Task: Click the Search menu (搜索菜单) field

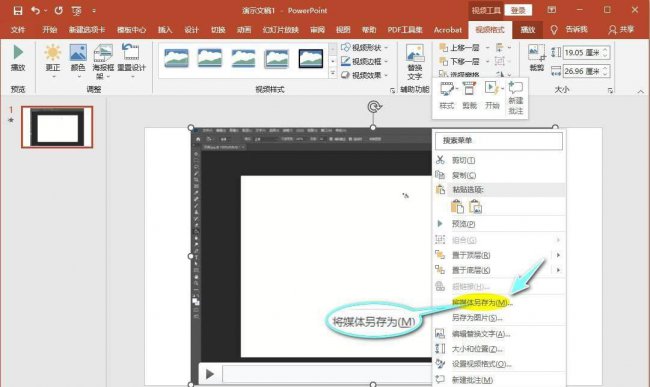Action: tap(499, 140)
